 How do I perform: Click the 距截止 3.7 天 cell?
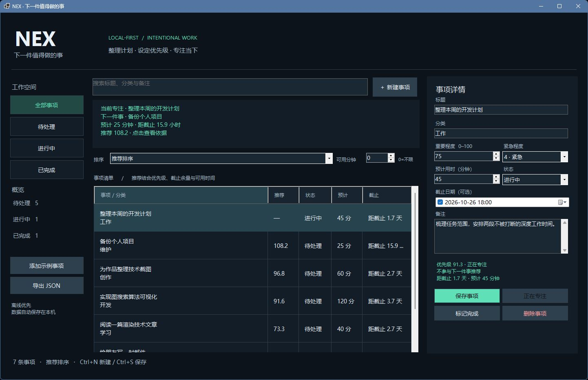click(387, 301)
